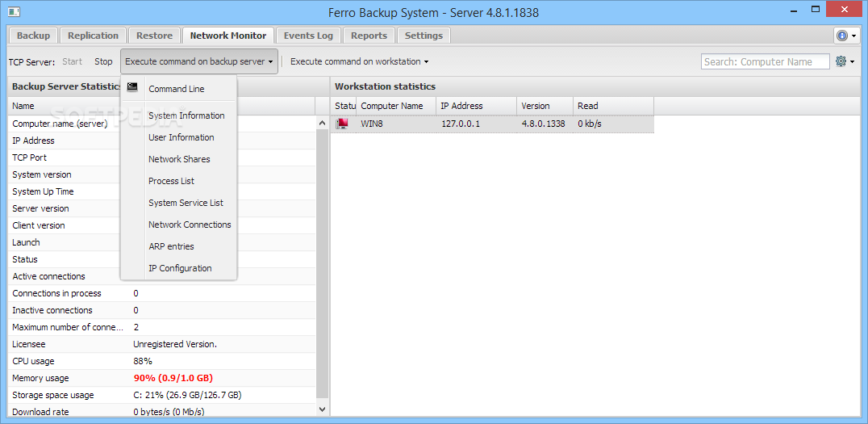Open Command Line from the dropdown menu
The height and width of the screenshot is (424, 868).
178,89
